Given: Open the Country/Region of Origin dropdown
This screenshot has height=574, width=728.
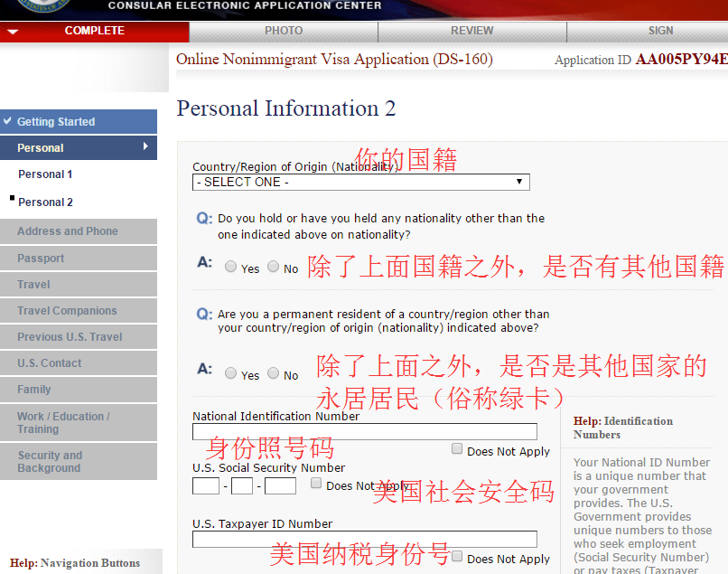Looking at the screenshot, I should pos(360,183).
